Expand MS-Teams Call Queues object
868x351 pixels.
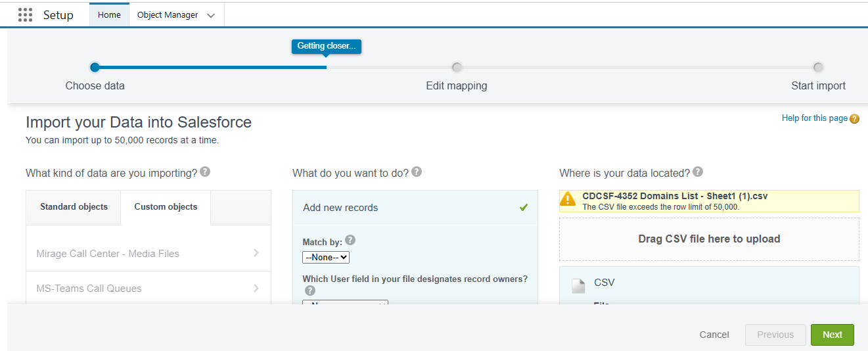pyautogui.click(x=256, y=288)
